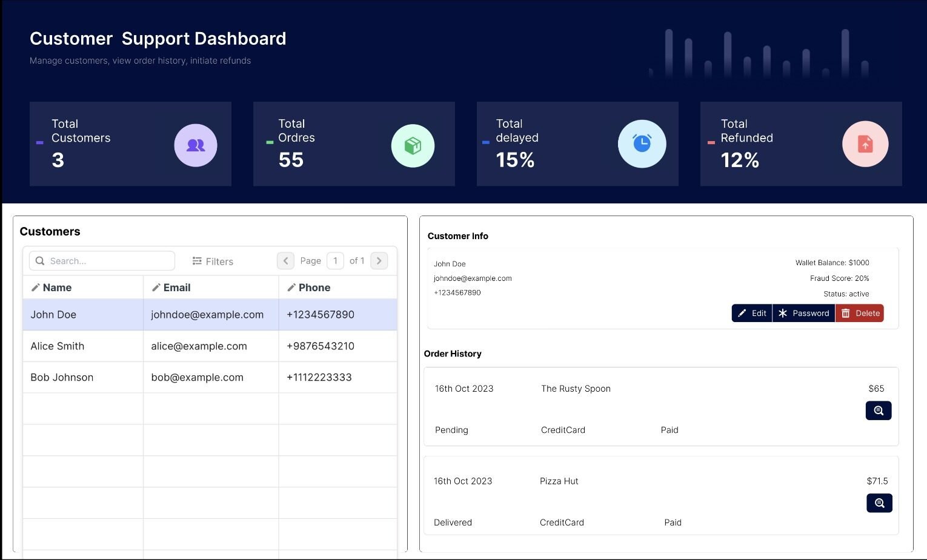Viewport: 927px width, 560px height.
Task: Focus the customer Search box
Action: tap(102, 261)
